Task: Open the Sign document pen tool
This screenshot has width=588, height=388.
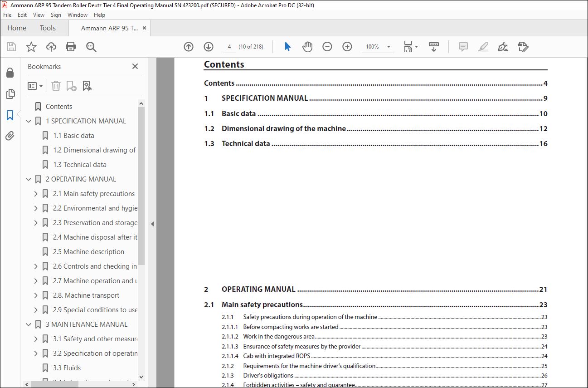Action: click(x=503, y=47)
